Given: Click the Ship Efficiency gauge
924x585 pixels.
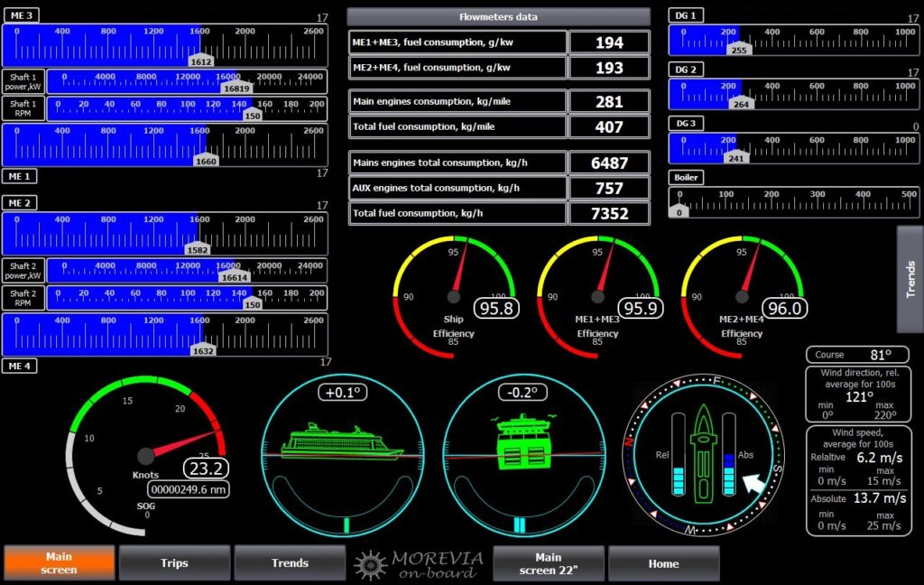Looking at the screenshot, I should point(454,296).
